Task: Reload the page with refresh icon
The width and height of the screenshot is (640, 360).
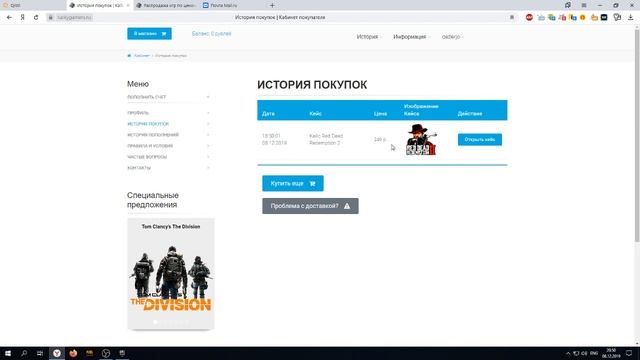Action: 36,18
